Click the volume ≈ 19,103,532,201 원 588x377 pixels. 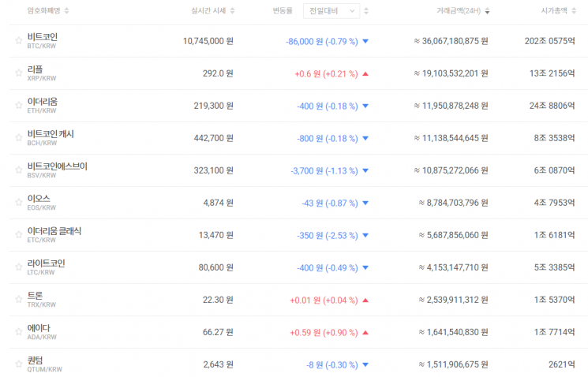(451, 73)
